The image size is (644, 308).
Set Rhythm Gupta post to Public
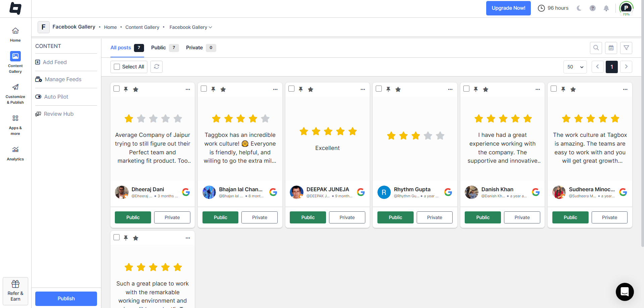click(x=396, y=217)
